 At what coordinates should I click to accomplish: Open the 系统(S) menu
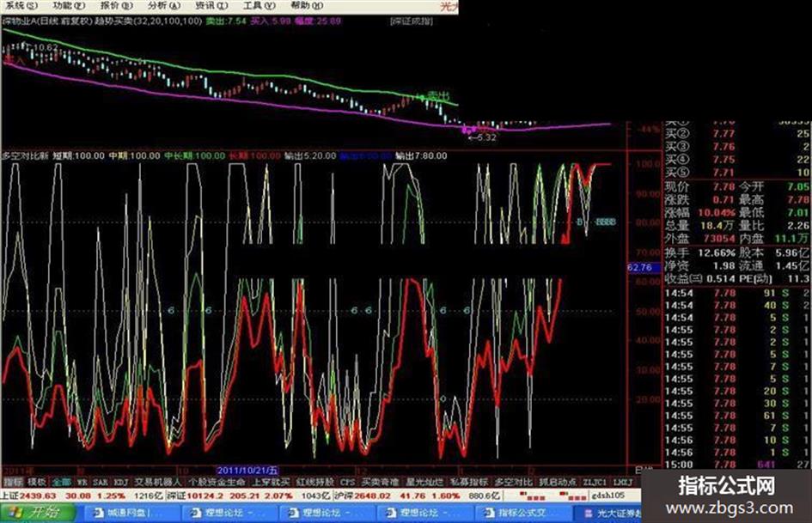(x=21, y=6)
